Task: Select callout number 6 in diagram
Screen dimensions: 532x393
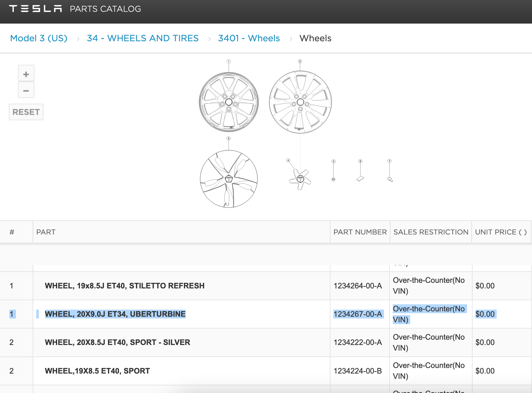Action: (360, 161)
